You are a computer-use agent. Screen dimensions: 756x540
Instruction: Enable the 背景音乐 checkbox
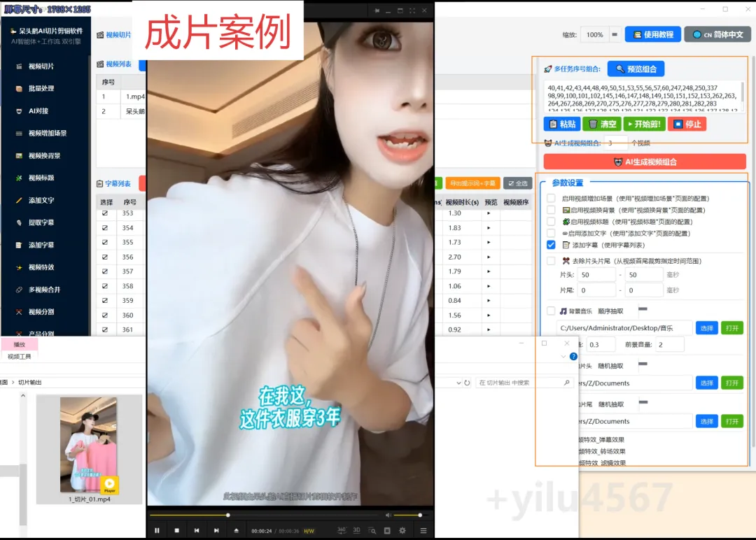coord(551,311)
